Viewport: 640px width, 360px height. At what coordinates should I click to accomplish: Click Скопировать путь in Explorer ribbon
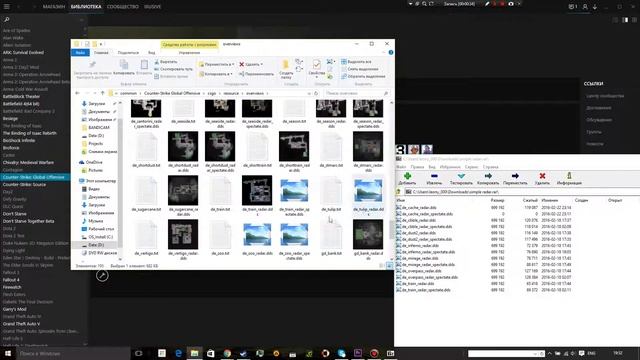click(173, 69)
